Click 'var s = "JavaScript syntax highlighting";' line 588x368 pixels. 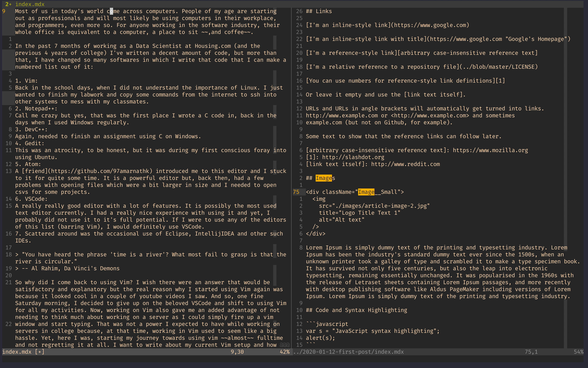373,331
